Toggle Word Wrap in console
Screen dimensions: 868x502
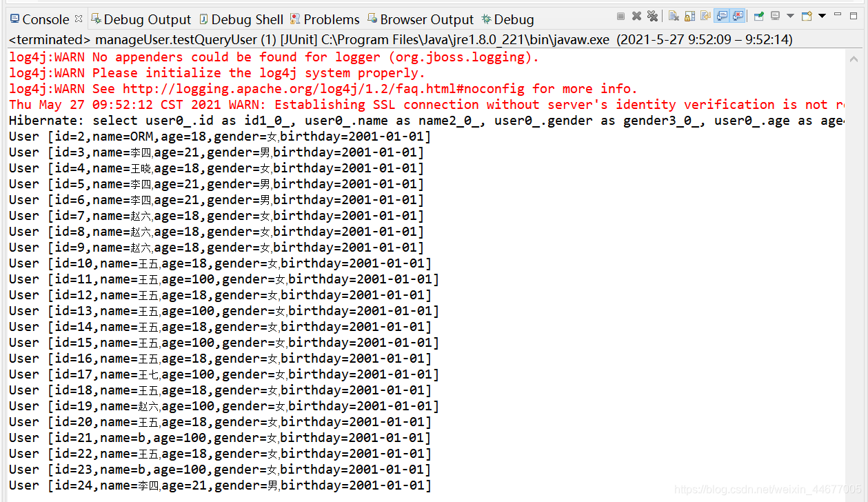705,16
